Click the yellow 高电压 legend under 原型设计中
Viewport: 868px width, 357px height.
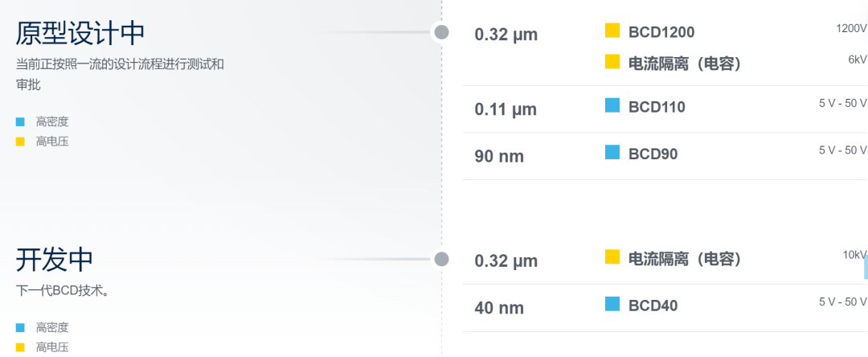coord(42,142)
